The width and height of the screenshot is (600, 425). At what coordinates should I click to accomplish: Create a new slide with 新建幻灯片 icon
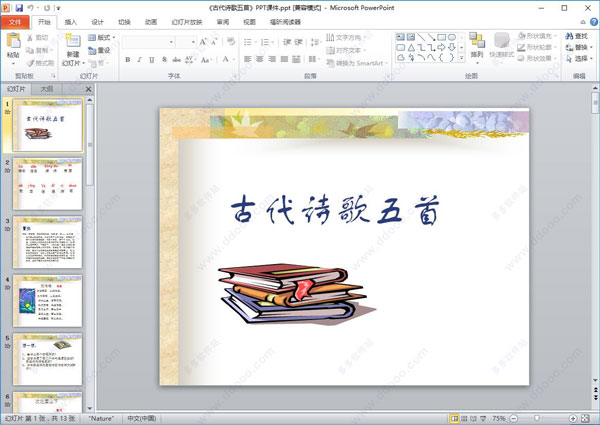pyautogui.click(x=73, y=41)
